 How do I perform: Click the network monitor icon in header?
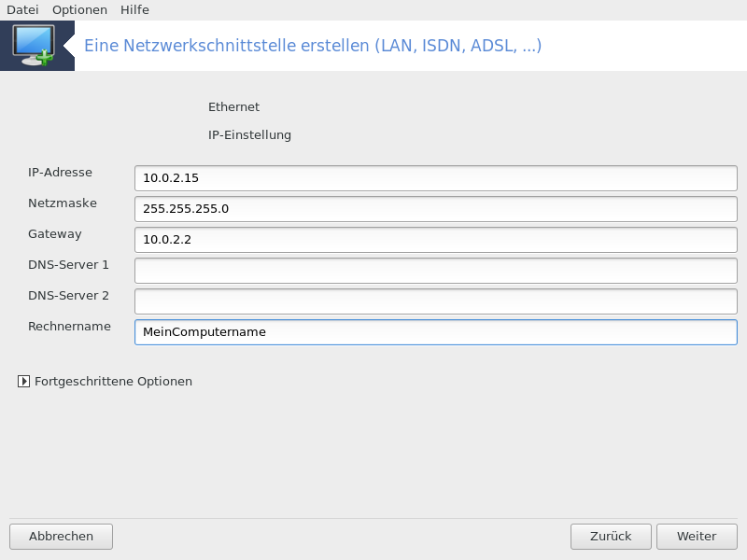pyautogui.click(x=34, y=46)
